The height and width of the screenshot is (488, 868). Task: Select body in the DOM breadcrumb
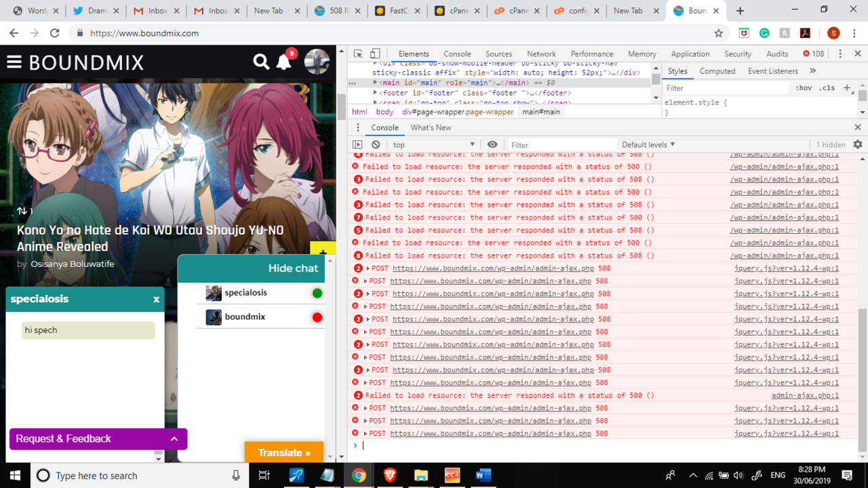tap(384, 112)
